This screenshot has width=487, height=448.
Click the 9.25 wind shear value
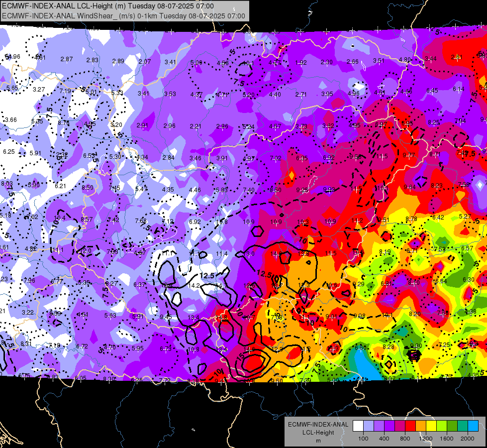click(x=302, y=190)
